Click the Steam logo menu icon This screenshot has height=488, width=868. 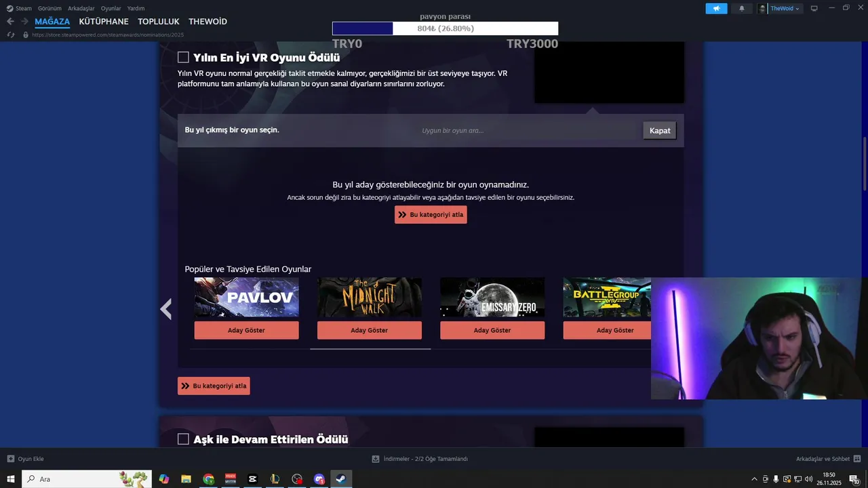pyautogui.click(x=9, y=9)
